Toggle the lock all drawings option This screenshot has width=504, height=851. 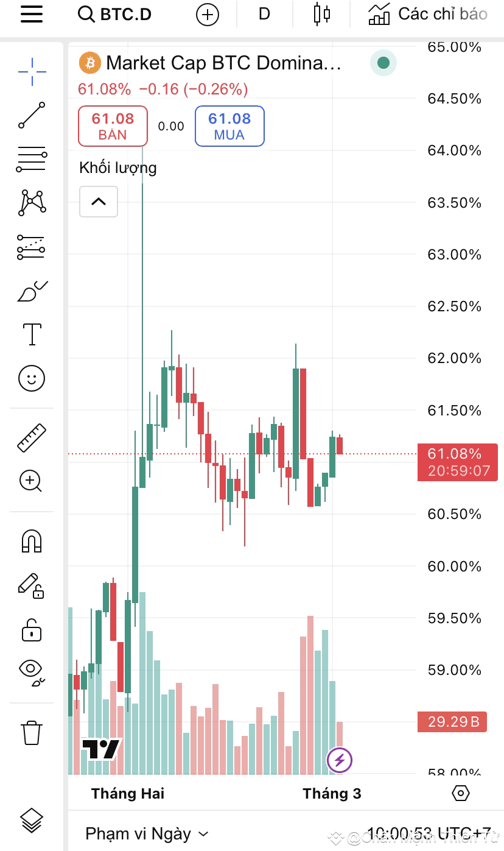32,630
